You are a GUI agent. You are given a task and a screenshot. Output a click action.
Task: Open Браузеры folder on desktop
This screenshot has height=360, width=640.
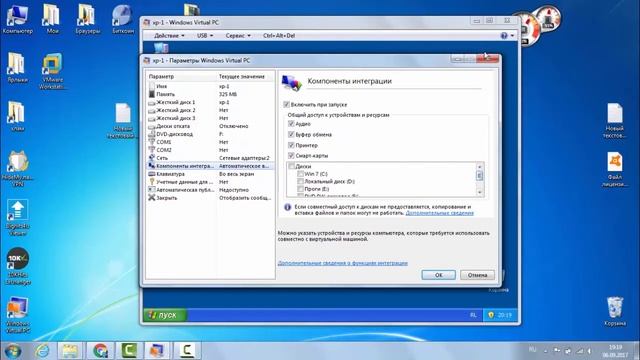(87, 19)
